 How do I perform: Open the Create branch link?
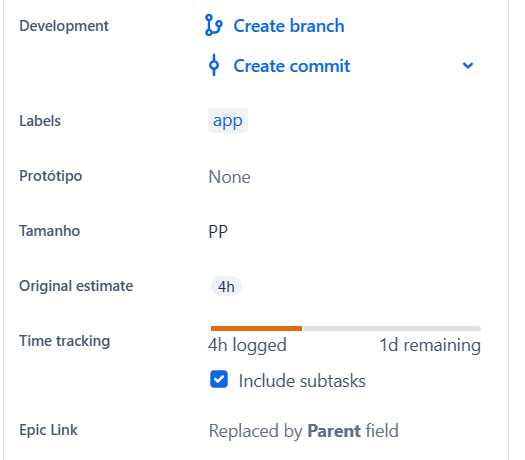[289, 26]
